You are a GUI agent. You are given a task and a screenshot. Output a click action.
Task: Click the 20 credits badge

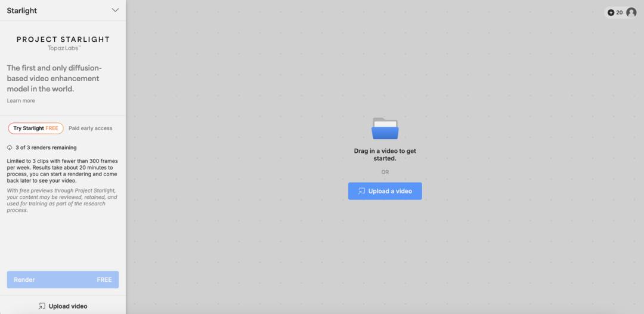[x=615, y=13]
